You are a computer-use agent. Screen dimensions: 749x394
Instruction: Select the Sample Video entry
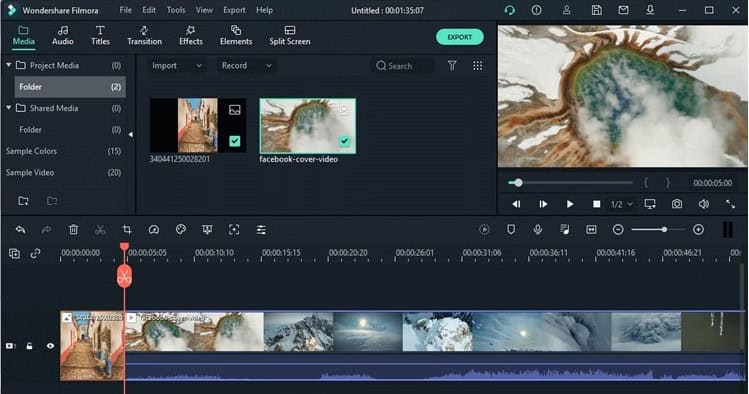(63, 172)
